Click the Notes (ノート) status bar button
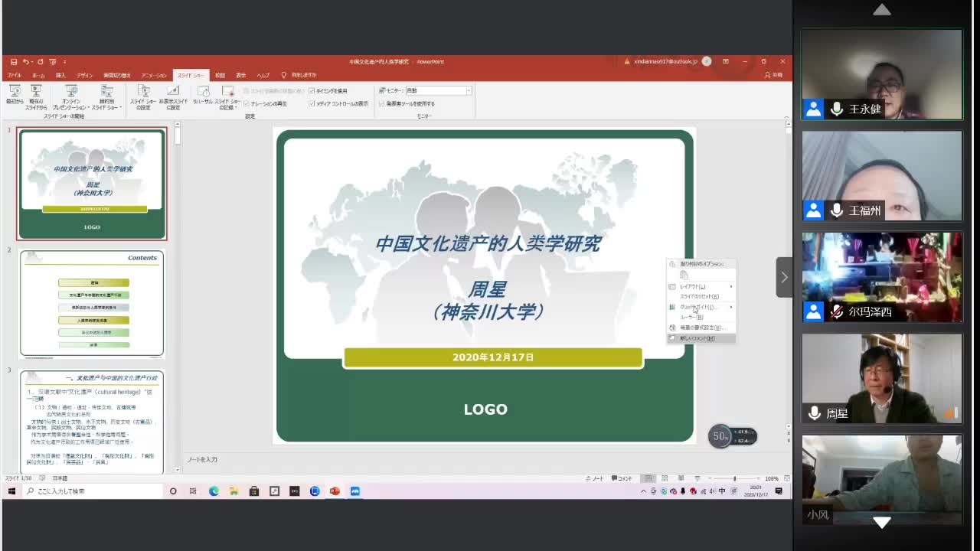980x551 pixels. (594, 478)
